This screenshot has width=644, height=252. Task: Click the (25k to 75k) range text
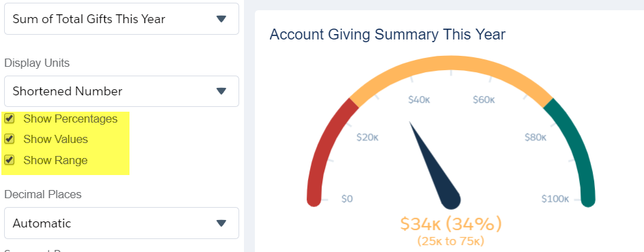click(451, 241)
